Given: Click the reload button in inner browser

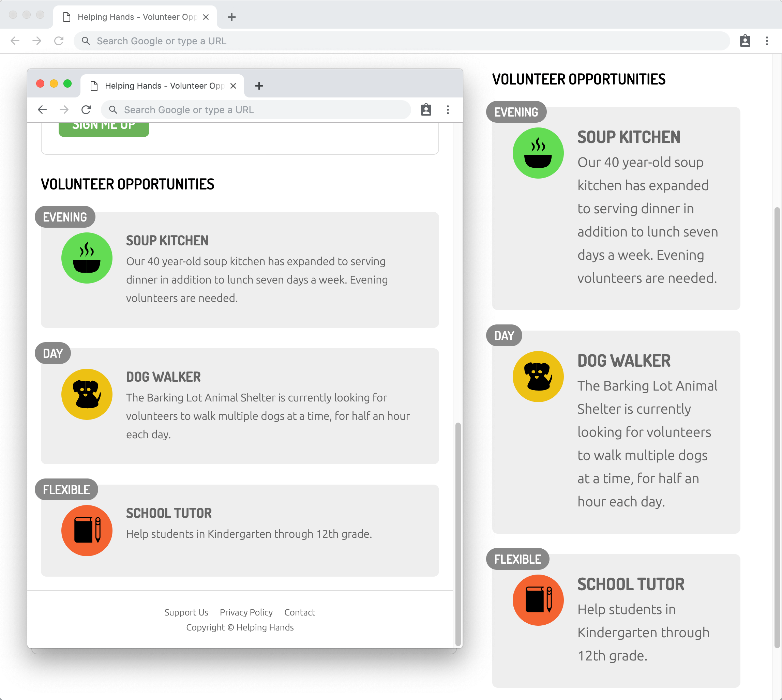Looking at the screenshot, I should tap(86, 110).
